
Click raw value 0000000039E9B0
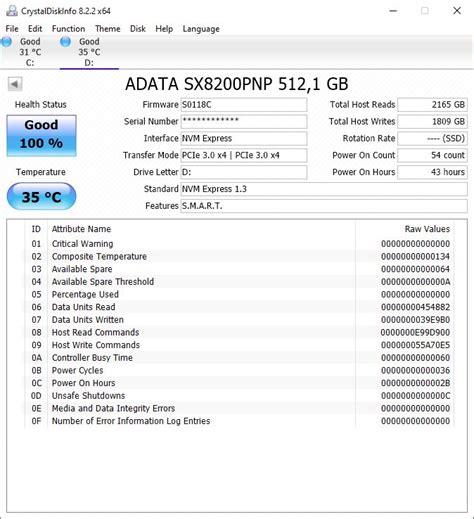pyautogui.click(x=415, y=320)
